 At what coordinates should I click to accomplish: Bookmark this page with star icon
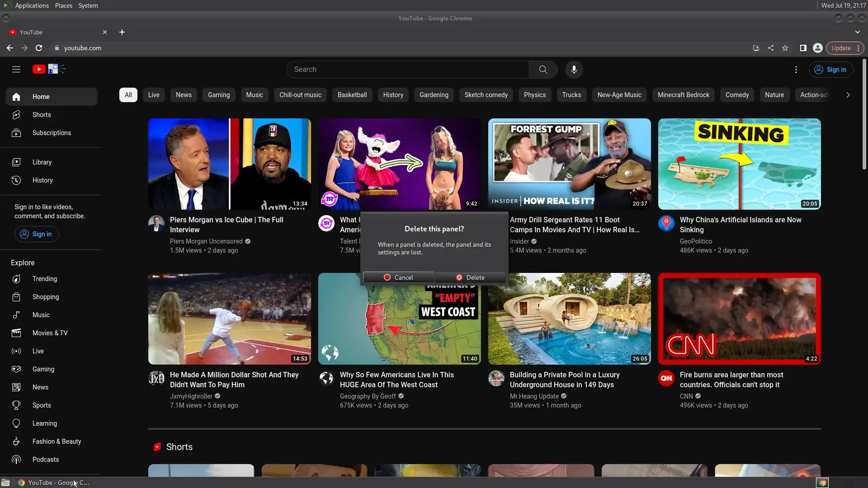[785, 48]
